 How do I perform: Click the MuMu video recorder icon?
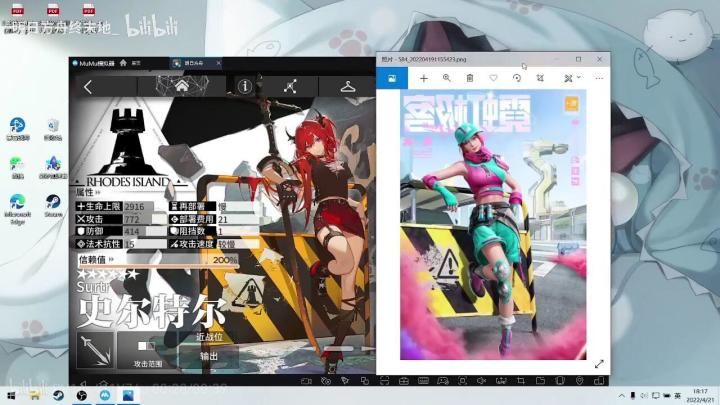(x=306, y=381)
